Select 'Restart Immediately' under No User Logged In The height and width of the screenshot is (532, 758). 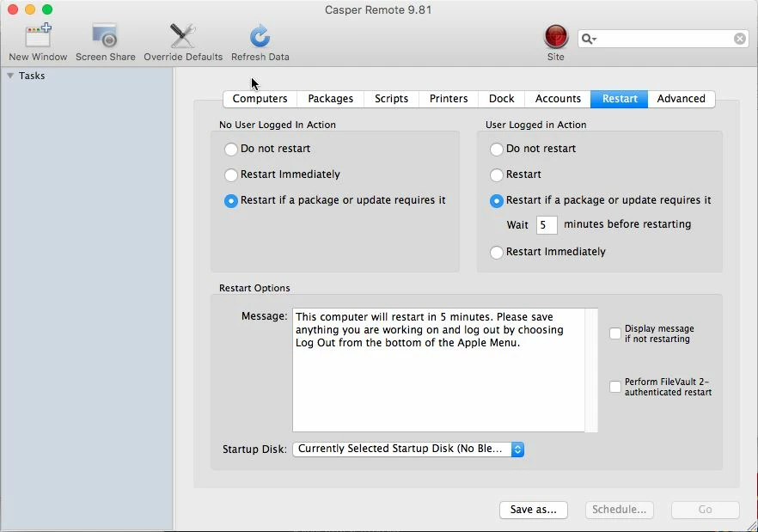231,174
